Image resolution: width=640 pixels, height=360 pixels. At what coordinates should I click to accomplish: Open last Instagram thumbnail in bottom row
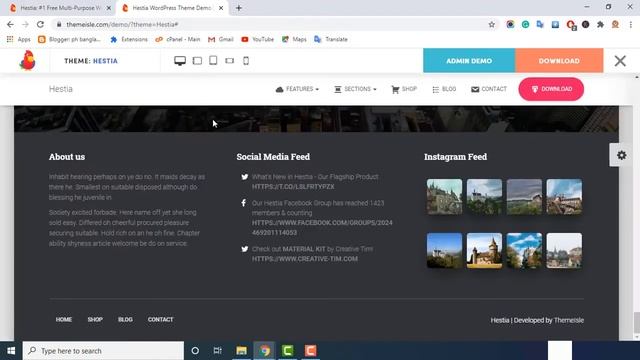(564, 251)
